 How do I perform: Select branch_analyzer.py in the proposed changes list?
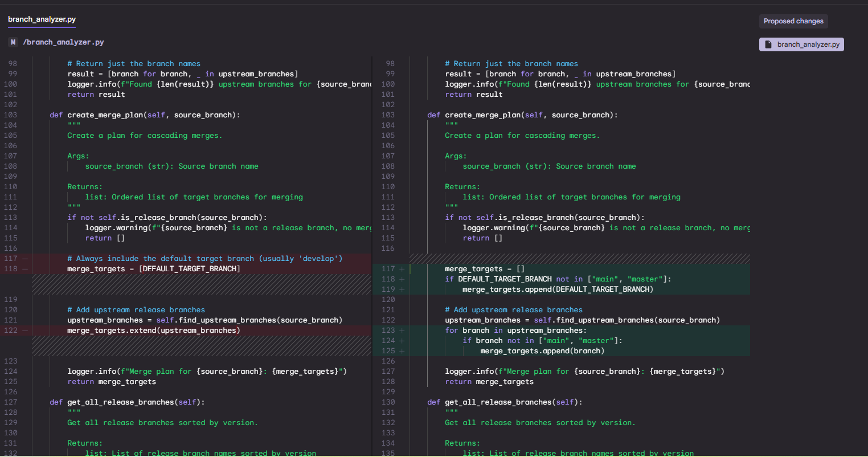click(x=802, y=44)
